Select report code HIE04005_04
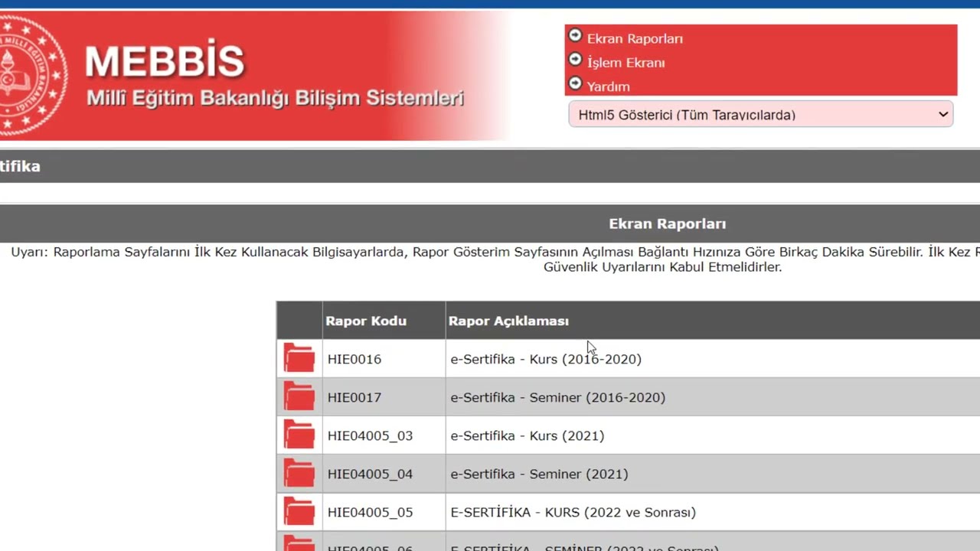This screenshot has width=980, height=551. [370, 474]
